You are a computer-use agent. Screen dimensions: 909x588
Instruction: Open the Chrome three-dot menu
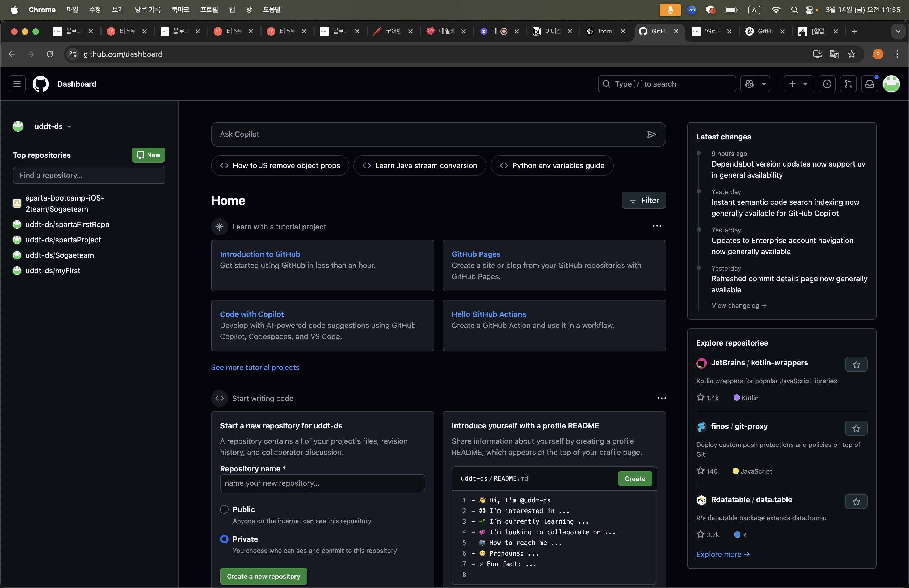(897, 54)
